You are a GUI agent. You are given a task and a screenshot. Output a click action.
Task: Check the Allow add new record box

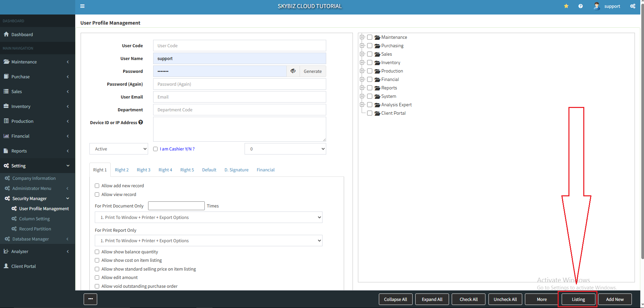click(97, 186)
